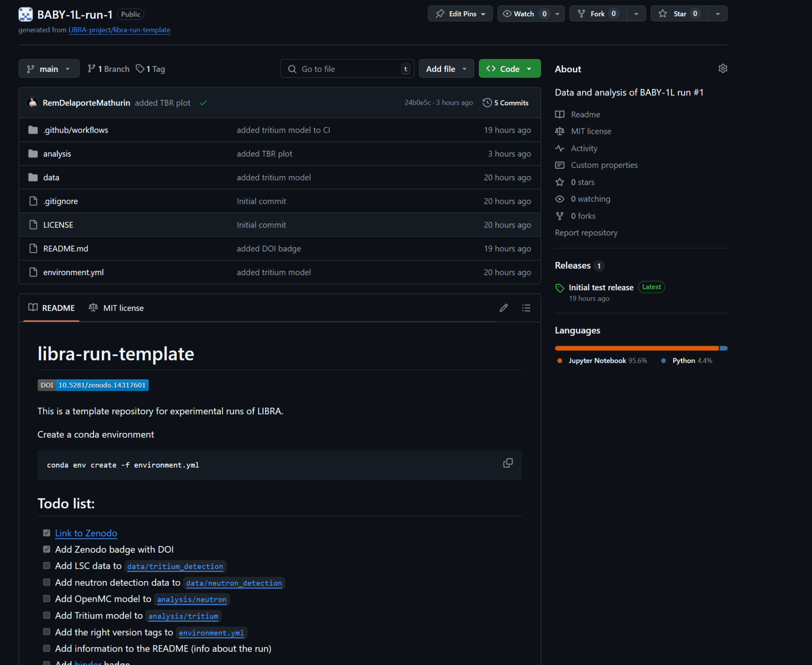Click the data folder icon
This screenshot has height=665, width=812.
(33, 177)
